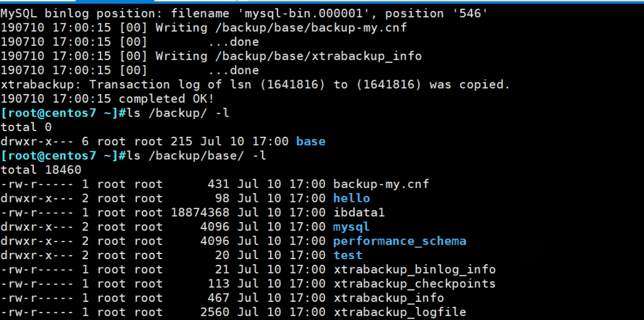Select the "xtrabackup_binlog_info" file name
Screen dimensions: 644x320
(x=414, y=270)
